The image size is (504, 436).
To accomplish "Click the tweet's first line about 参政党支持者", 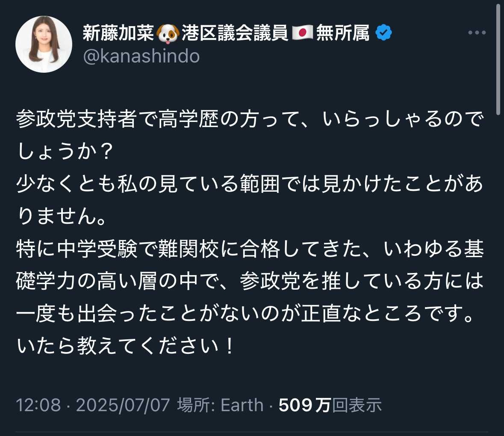I will coord(250,121).
